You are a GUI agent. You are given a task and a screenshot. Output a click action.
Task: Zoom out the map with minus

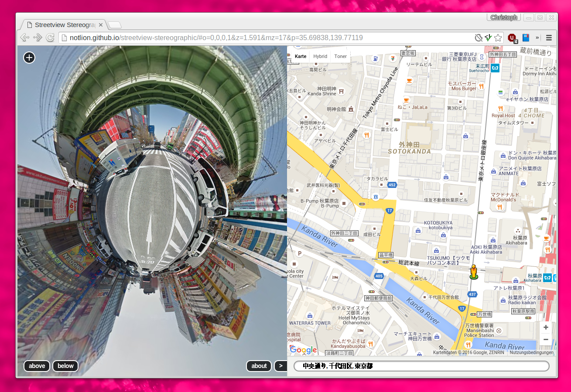click(x=546, y=339)
